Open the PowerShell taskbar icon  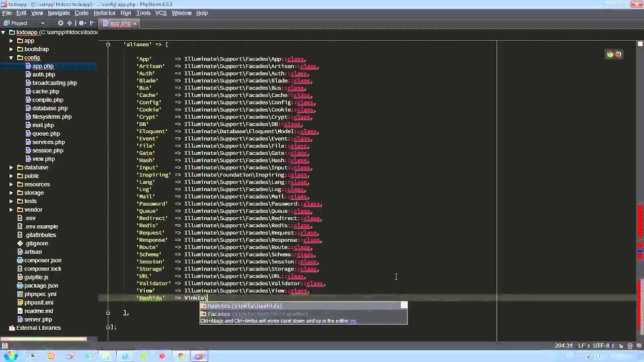[125, 356]
